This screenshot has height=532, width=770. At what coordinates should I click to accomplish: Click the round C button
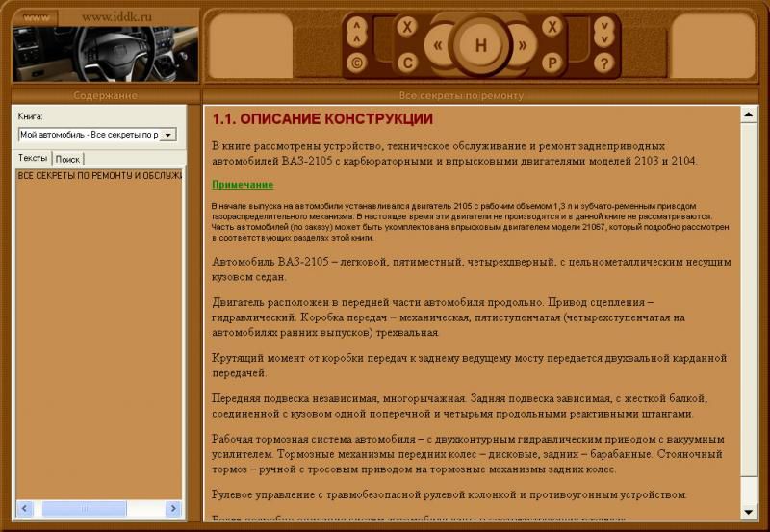(x=407, y=63)
